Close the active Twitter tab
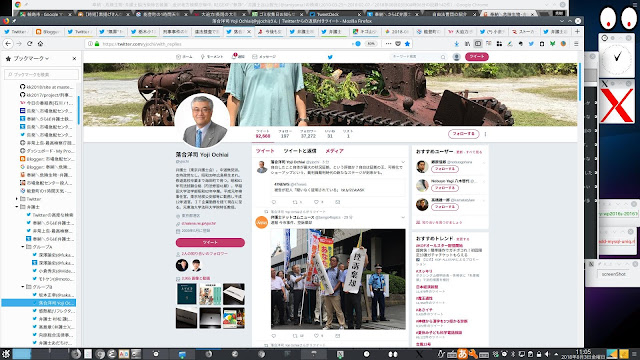The width and height of the screenshot is (640, 360). coord(249,31)
